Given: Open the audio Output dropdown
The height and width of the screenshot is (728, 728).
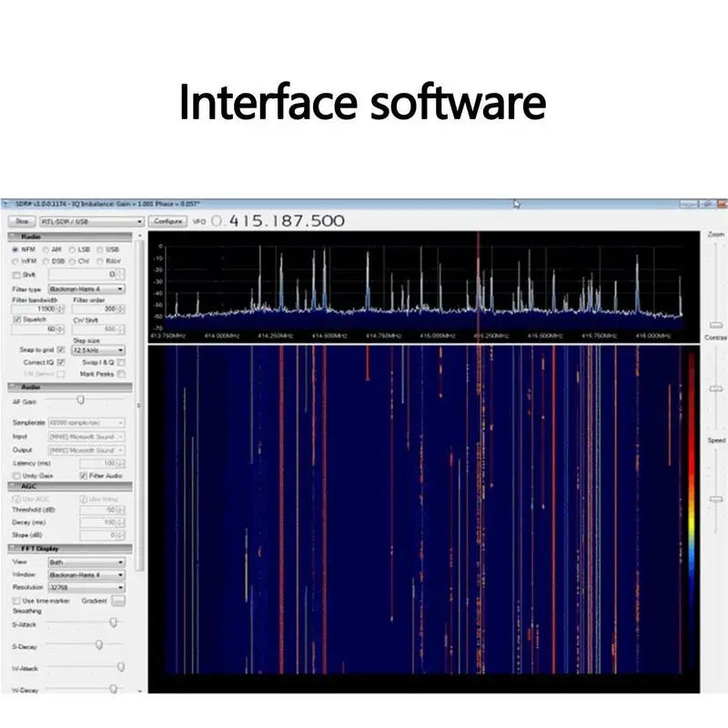Looking at the screenshot, I should pyautogui.click(x=86, y=450).
